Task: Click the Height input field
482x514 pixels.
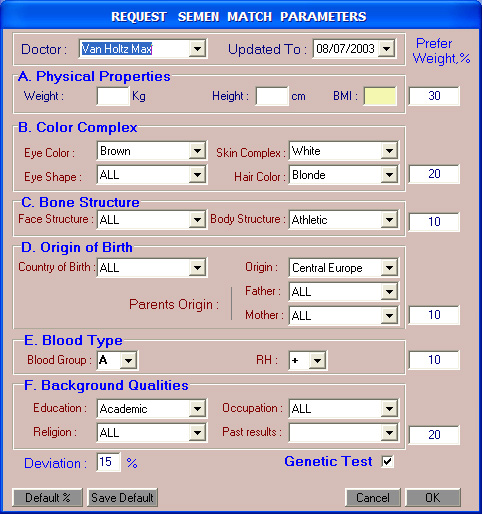Action: [272, 96]
